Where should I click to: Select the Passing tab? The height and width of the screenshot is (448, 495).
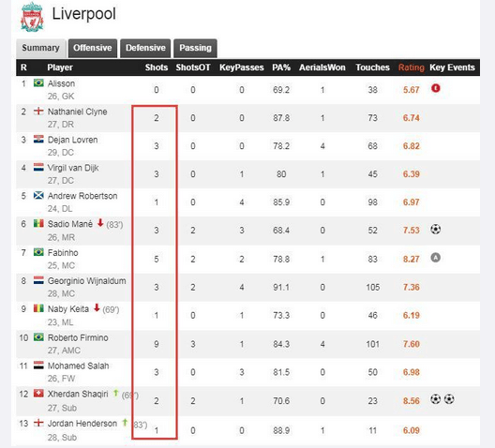point(195,48)
